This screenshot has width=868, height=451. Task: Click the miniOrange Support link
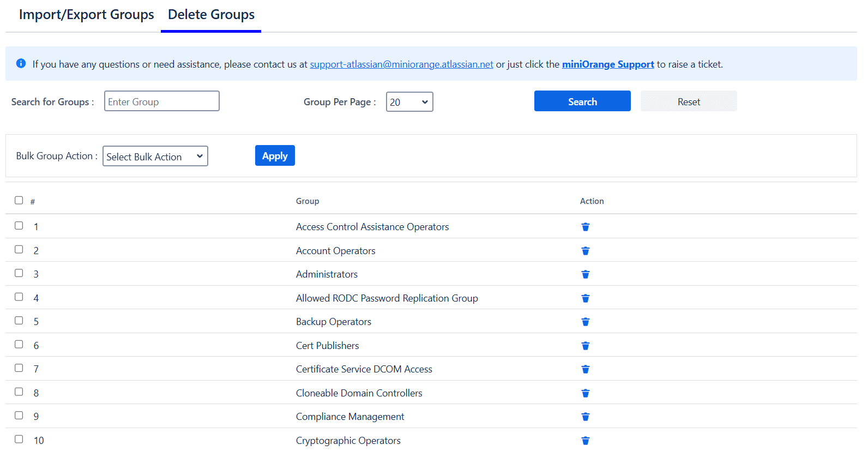point(607,64)
